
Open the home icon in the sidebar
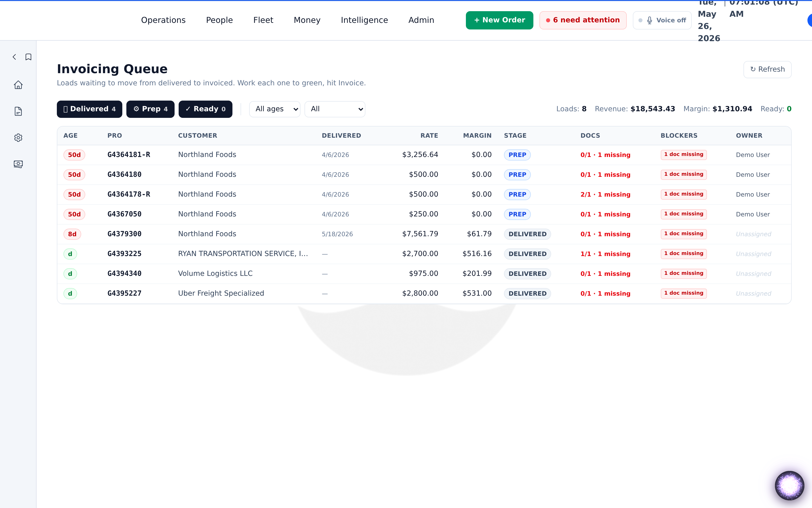tap(18, 85)
